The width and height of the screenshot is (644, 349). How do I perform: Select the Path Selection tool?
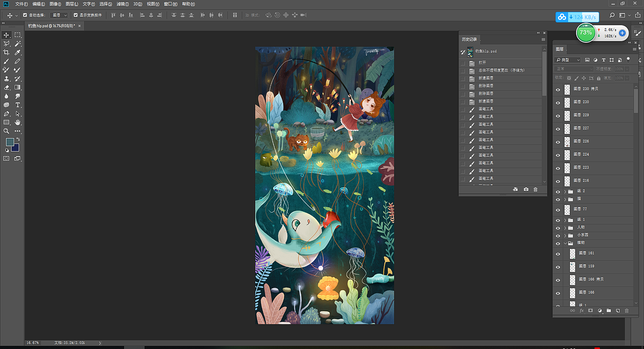18,113
